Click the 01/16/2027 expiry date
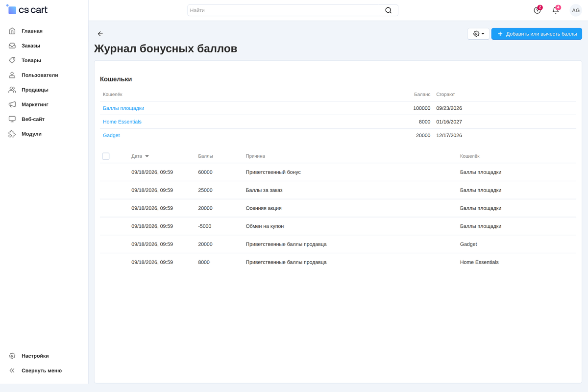 (449, 122)
